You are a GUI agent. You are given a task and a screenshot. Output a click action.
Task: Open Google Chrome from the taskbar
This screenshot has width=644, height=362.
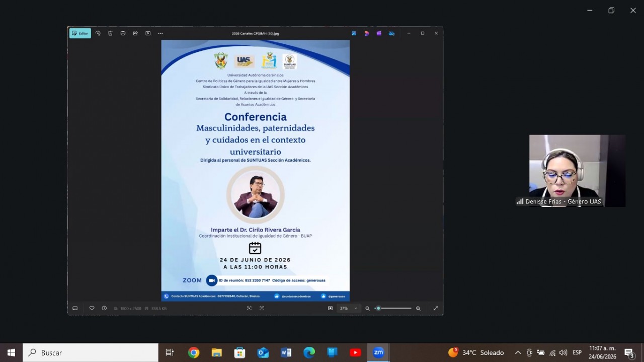click(194, 352)
